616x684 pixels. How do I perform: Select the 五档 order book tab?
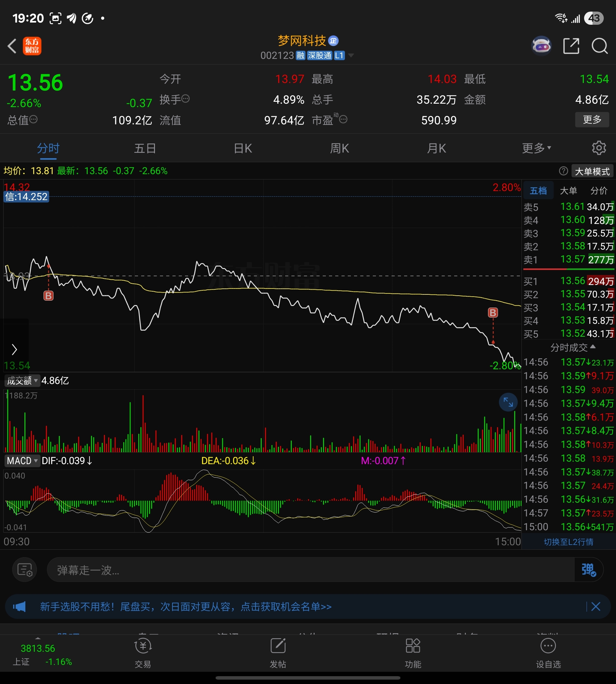[x=538, y=191]
